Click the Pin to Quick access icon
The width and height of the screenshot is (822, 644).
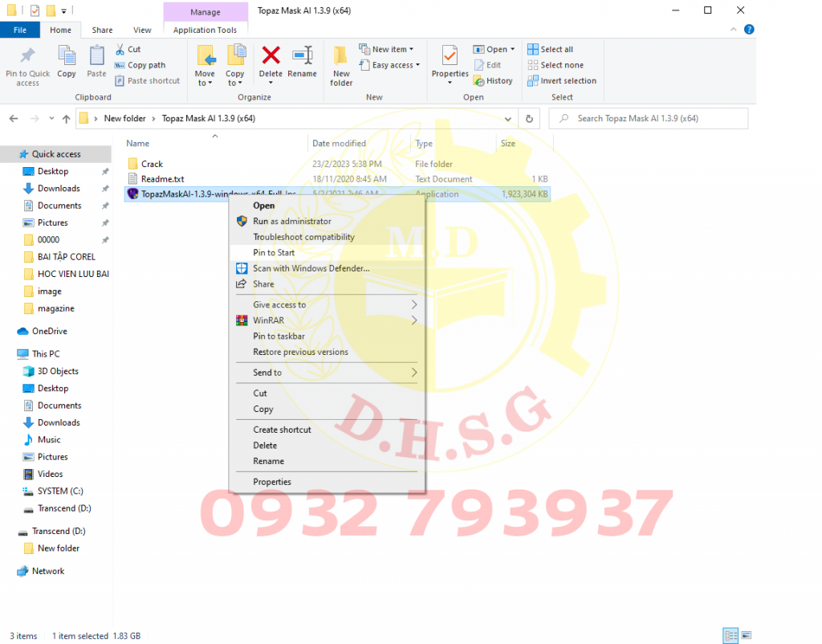(27, 55)
